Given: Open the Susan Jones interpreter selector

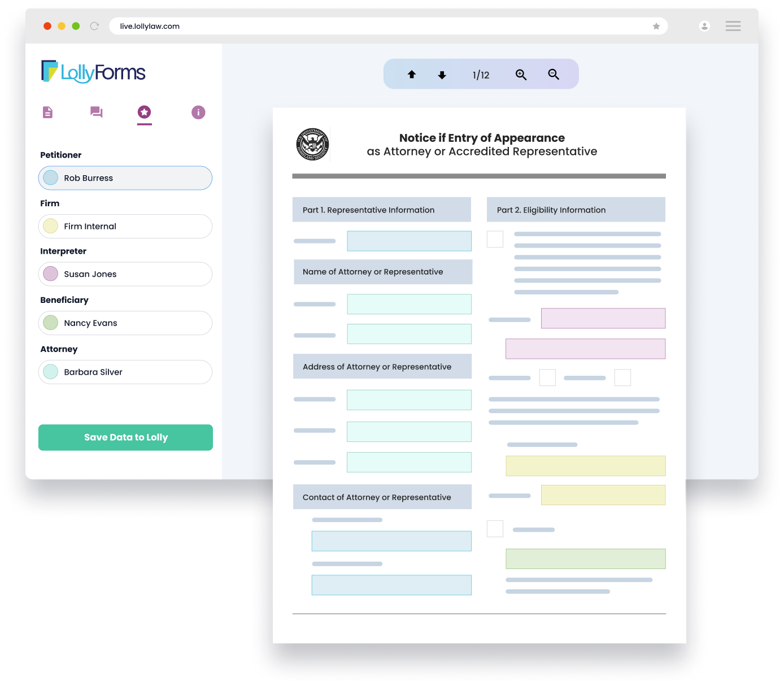Looking at the screenshot, I should [x=125, y=274].
